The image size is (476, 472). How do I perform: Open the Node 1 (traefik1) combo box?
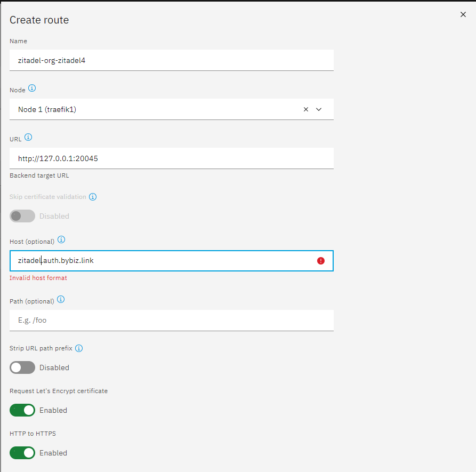(172, 109)
